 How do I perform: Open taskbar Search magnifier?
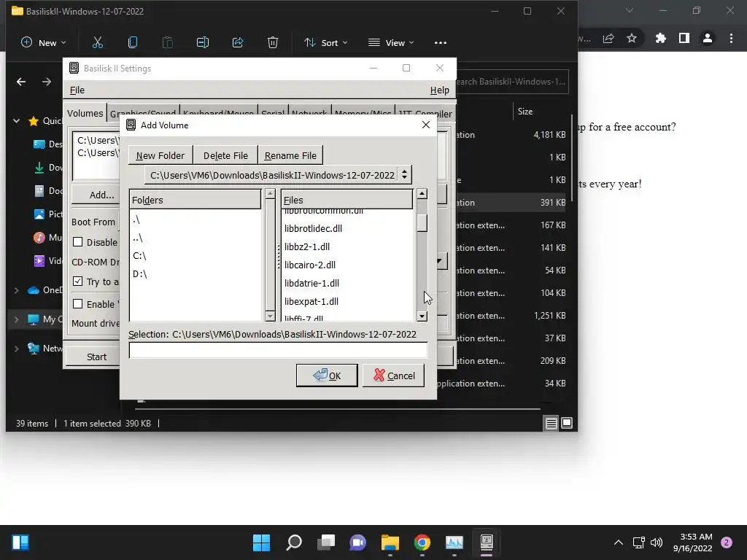(x=294, y=542)
